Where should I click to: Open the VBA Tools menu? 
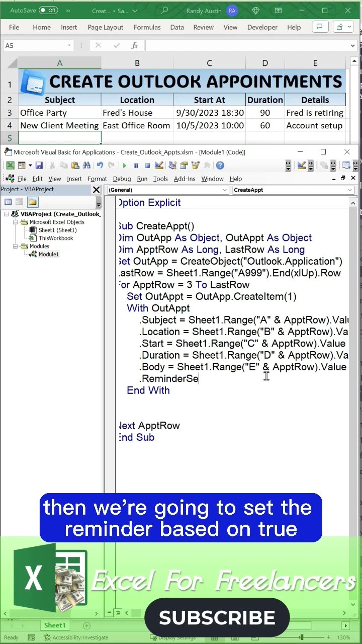(x=160, y=179)
